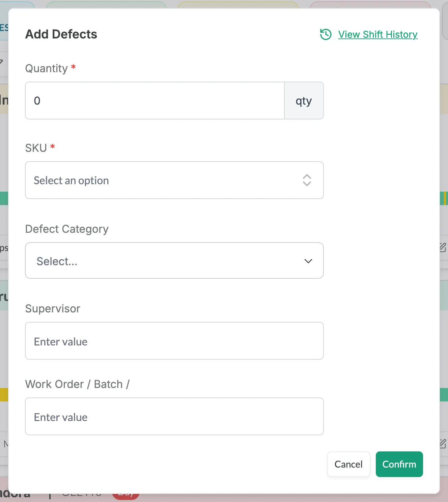Image resolution: width=448 pixels, height=502 pixels.
Task: Click the 'Supervisor' field label
Action: [x=53, y=309]
